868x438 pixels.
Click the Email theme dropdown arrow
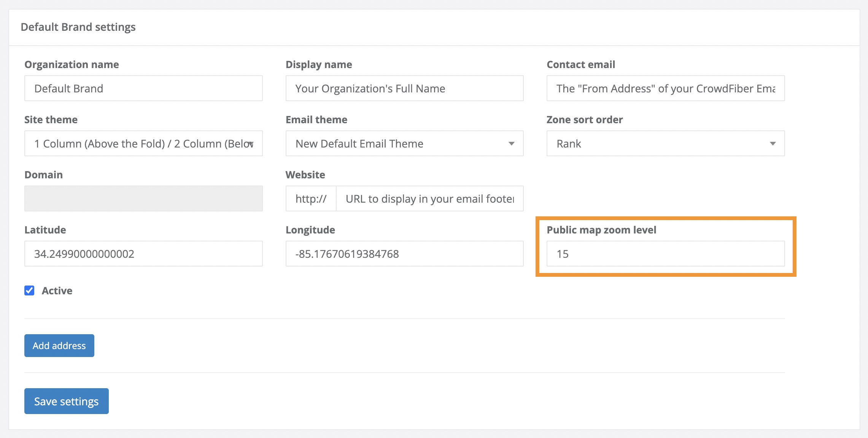pos(511,144)
